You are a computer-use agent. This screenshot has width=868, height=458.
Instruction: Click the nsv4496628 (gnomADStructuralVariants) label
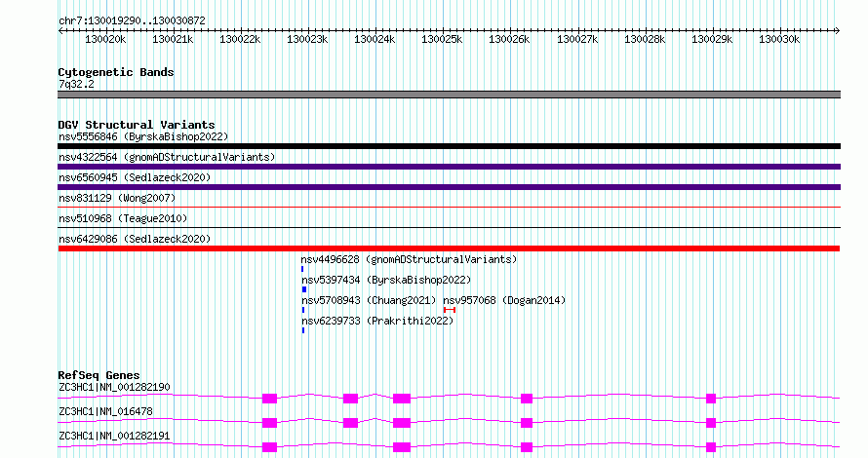[409, 259]
